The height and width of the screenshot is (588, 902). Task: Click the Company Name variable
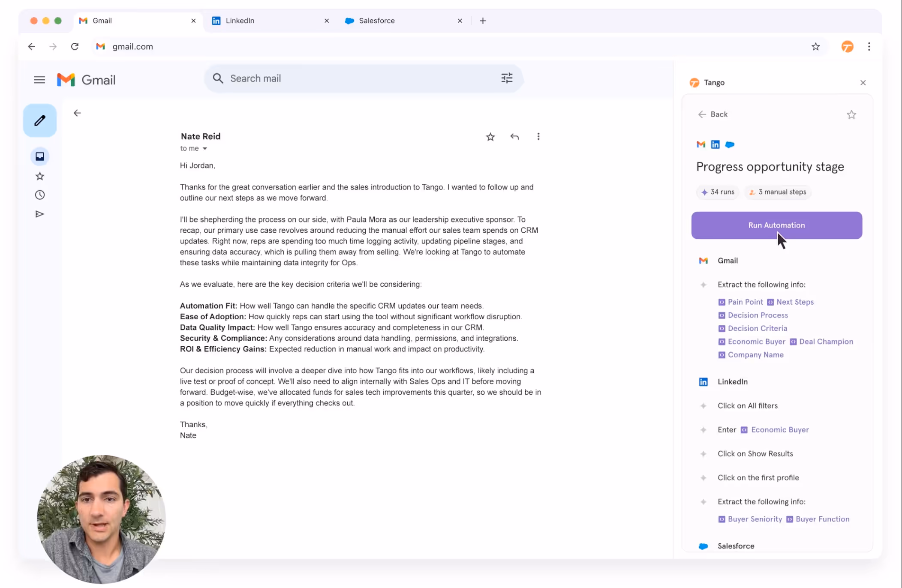[751, 355]
